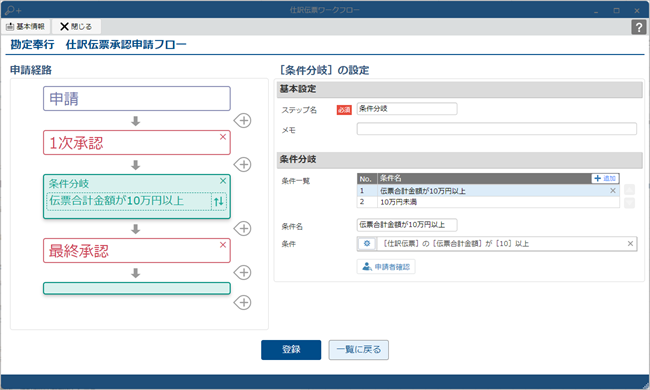Select row 2 10万円未満 in list
This screenshot has height=390, width=650.
click(488, 202)
